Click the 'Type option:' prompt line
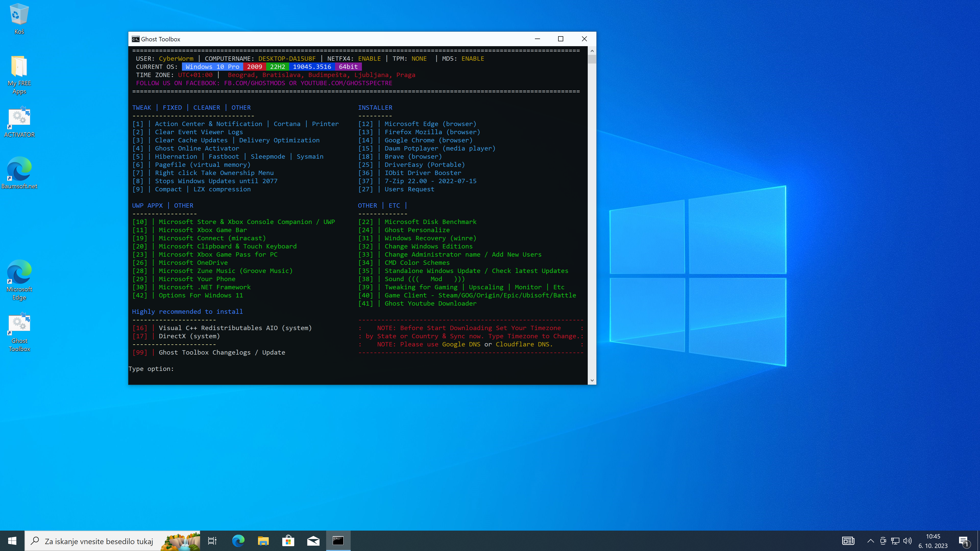The height and width of the screenshot is (551, 980). point(151,368)
